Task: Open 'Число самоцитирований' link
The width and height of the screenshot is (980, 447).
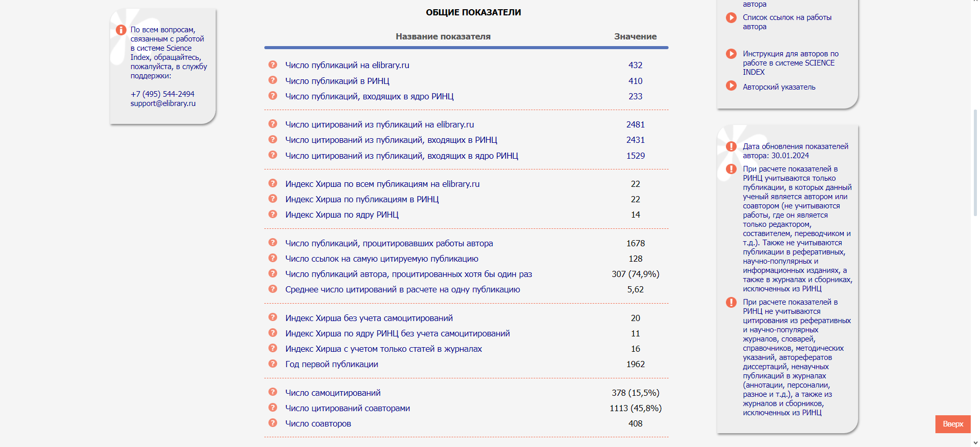Action: pyautogui.click(x=333, y=393)
